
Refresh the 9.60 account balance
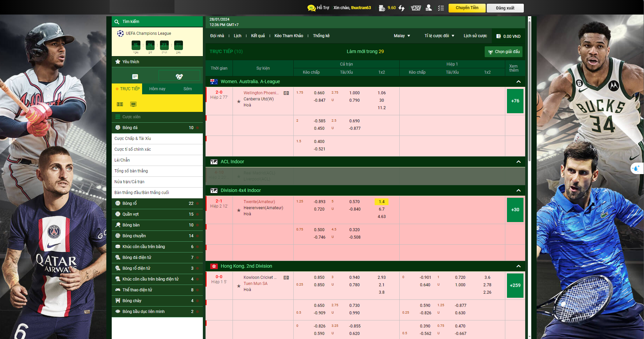tap(401, 8)
